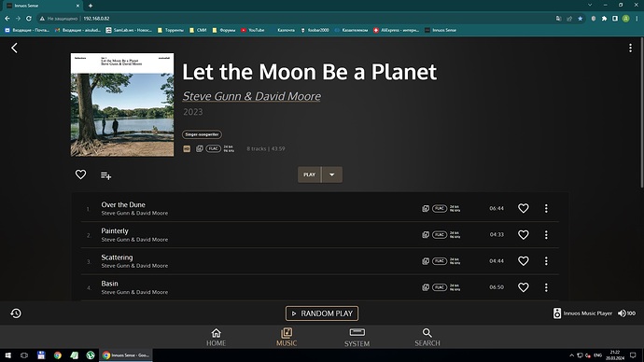Viewport: 644px width, 362px height.
Task: Toggle favorite heart for Scattering track
Action: (523, 261)
